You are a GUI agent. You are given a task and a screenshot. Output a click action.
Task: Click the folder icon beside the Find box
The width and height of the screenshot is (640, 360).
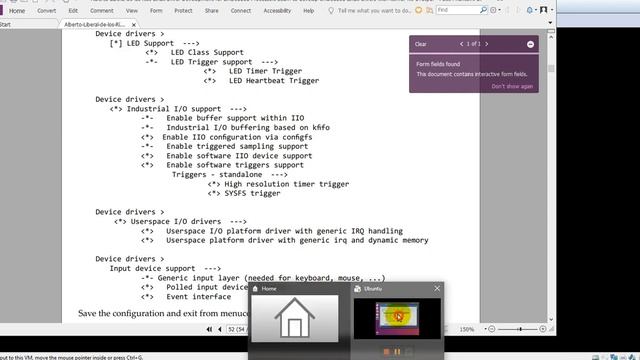tap(429, 10)
